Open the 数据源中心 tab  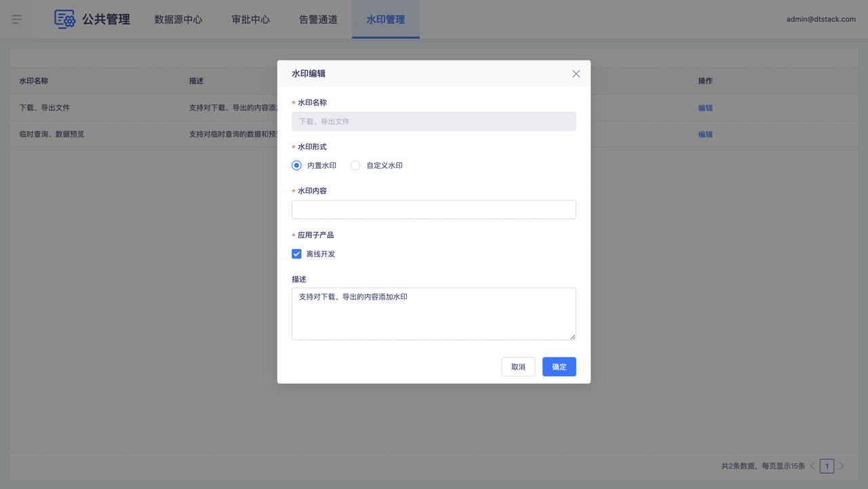[x=178, y=20]
